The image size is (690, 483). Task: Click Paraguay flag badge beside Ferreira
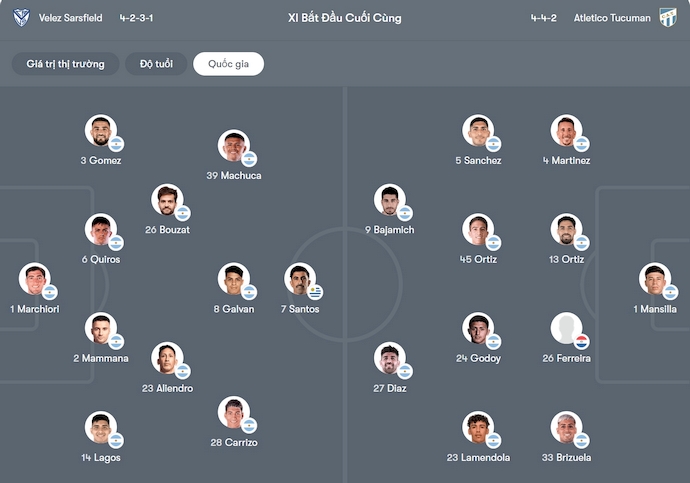coord(581,342)
